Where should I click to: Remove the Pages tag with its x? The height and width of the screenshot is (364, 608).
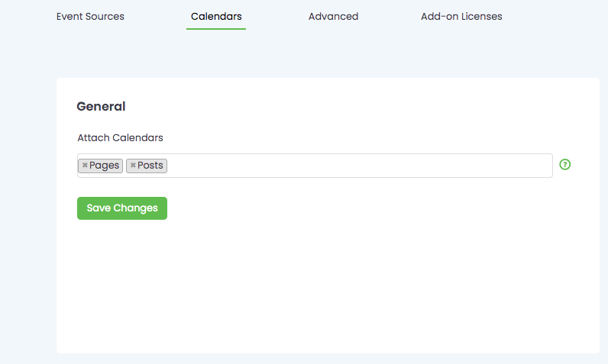click(x=85, y=166)
